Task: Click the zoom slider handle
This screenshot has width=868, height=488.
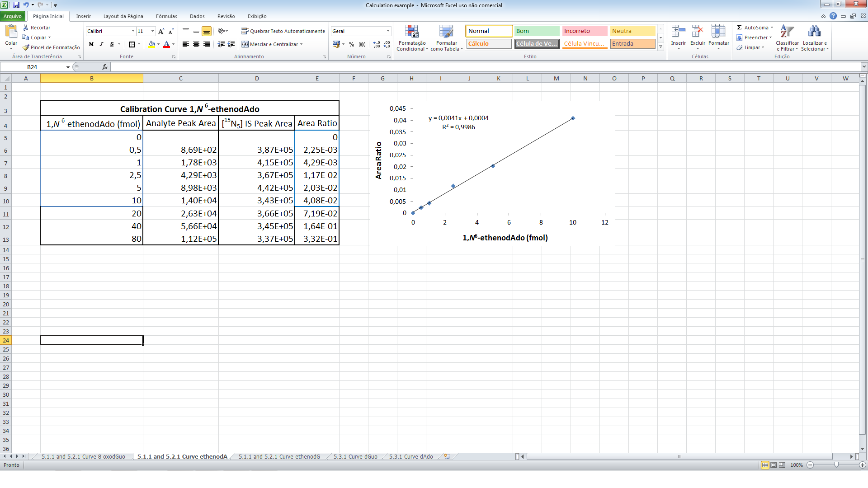Action: [836, 465]
